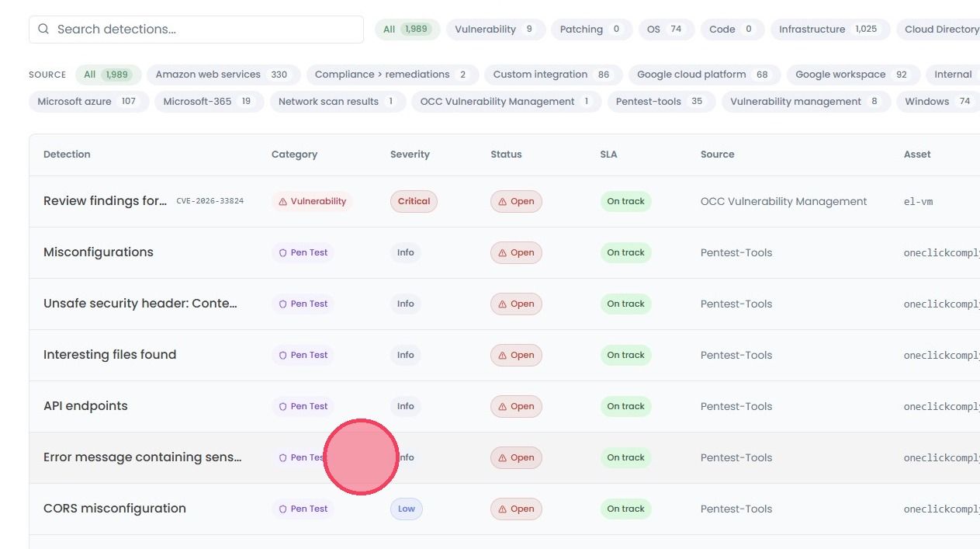Click Pen Test shield icon in Unsafe security header row
The height and width of the screenshot is (549, 980).
click(x=283, y=304)
